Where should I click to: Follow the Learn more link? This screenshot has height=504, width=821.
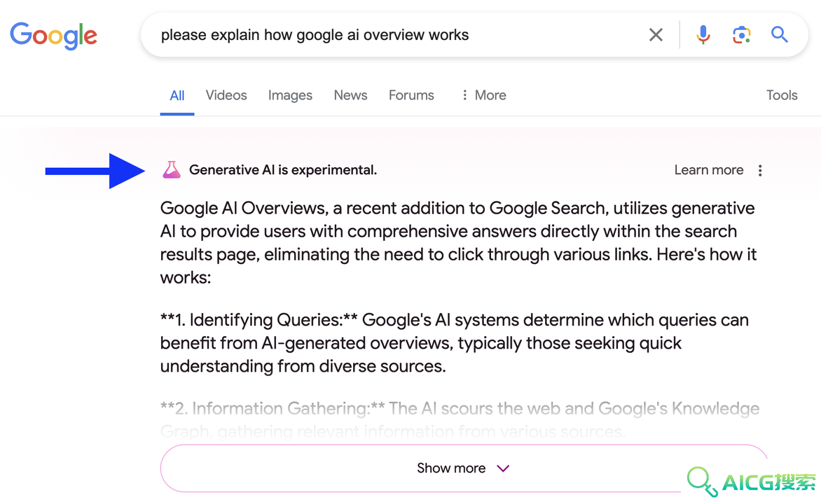[708, 170]
